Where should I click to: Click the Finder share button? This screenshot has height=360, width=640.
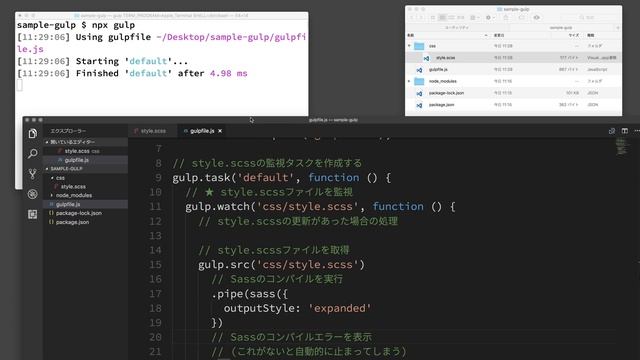click(x=506, y=18)
